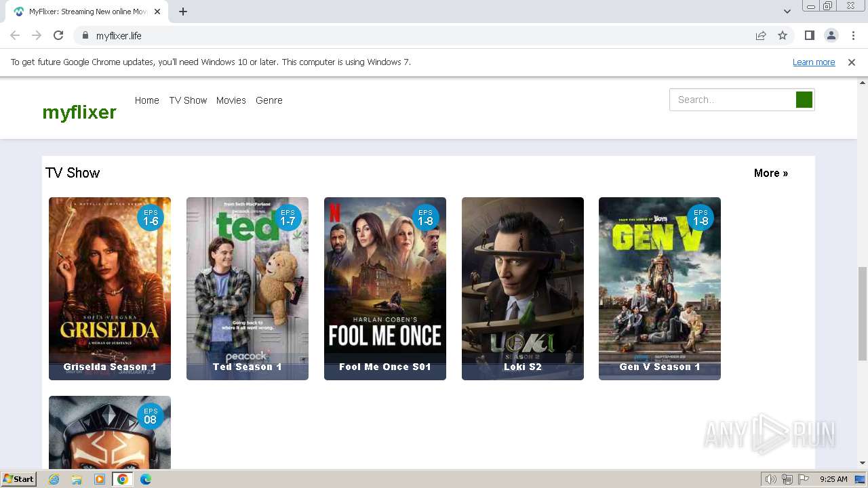Go to the myflixer logo homepage
868x488 pixels.
79,112
